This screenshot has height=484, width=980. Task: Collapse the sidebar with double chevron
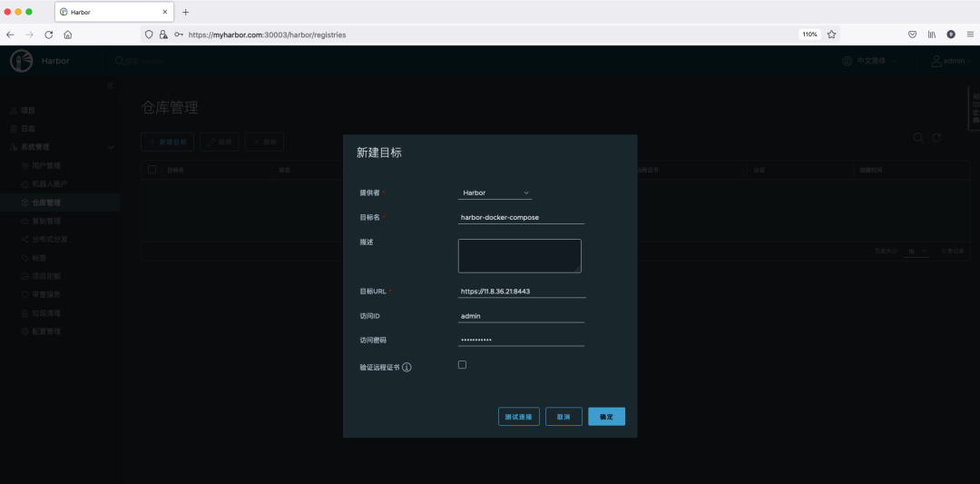110,85
